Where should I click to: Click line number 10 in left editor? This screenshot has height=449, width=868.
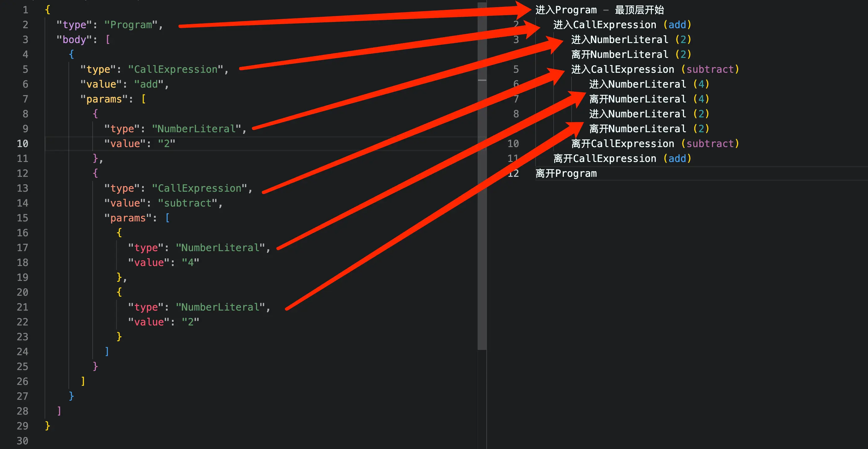point(23,143)
